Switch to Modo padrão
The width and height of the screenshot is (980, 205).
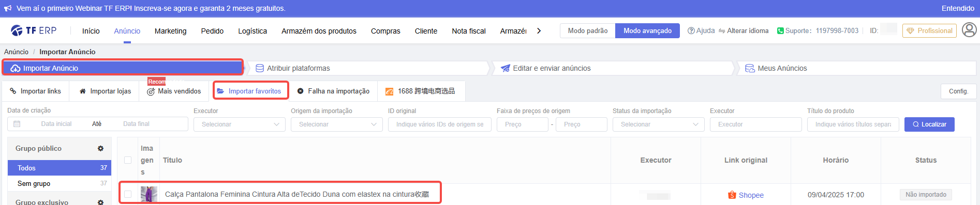click(588, 30)
